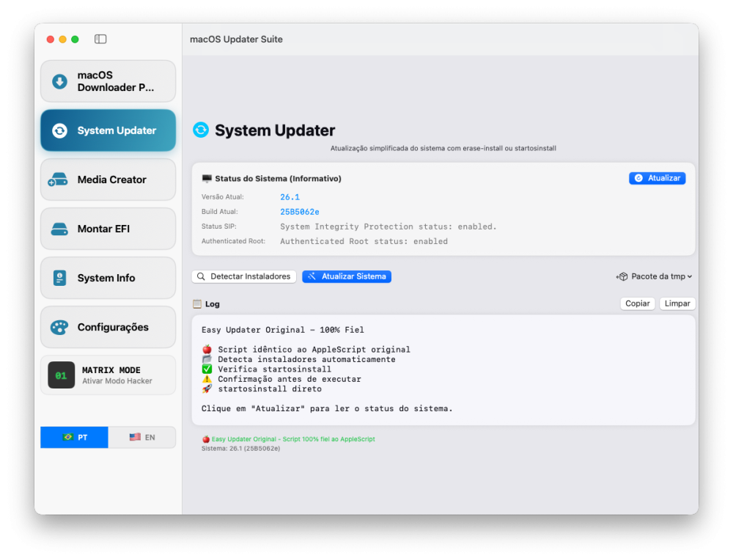Viewport: 733px width, 560px height.
Task: Click Detectar Instaladores button
Action: 244,277
